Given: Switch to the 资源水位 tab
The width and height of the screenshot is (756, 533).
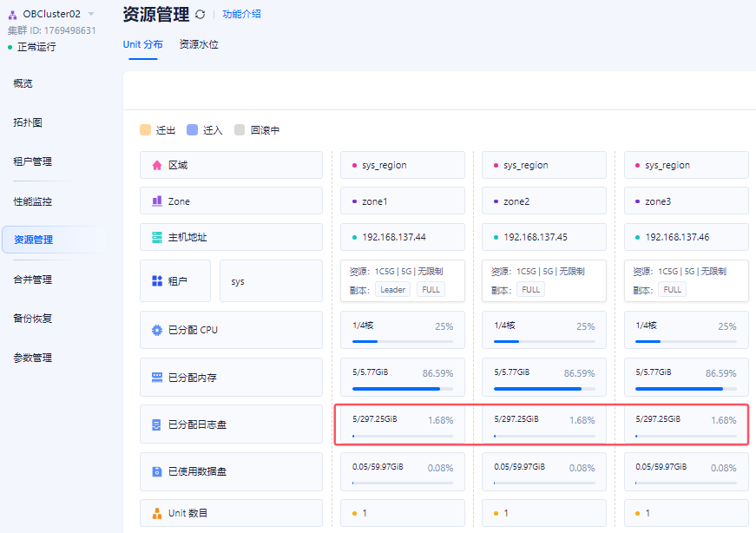Looking at the screenshot, I should click(199, 44).
